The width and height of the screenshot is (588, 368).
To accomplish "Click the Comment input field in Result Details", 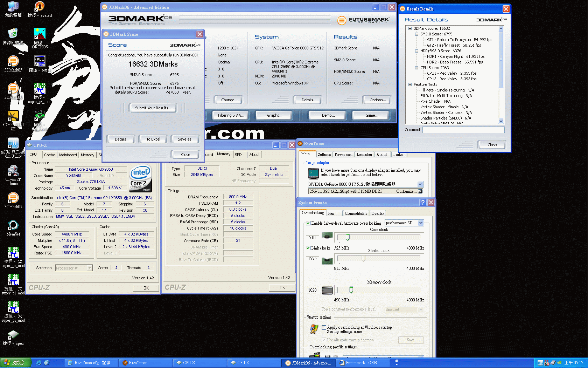I will pyautogui.click(x=463, y=130).
